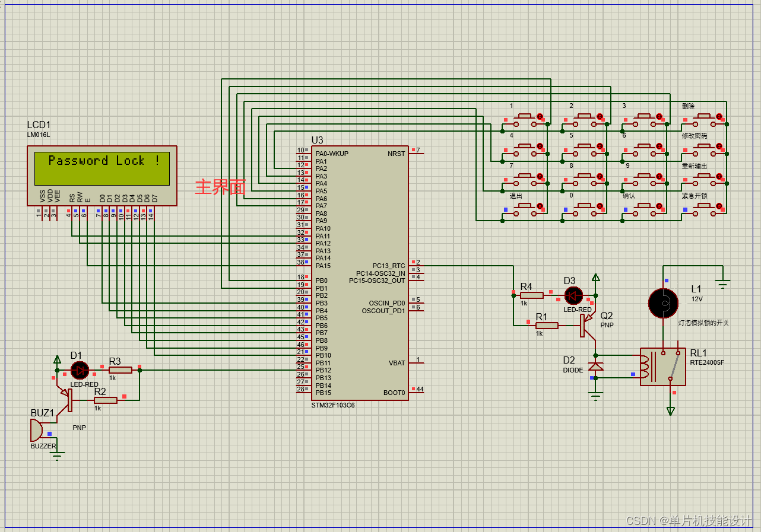This screenshot has width=761, height=532.
Task: Push keypad button labeled 9
Action: coord(643,180)
